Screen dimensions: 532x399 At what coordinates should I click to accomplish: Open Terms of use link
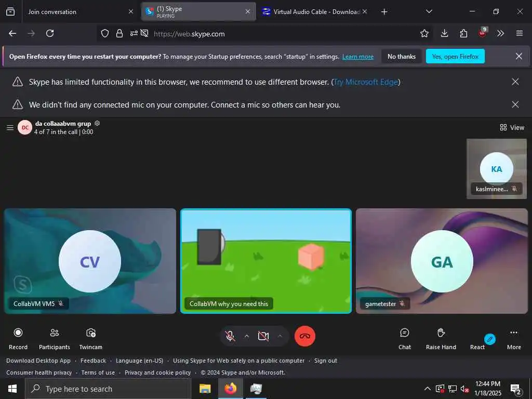click(x=98, y=373)
